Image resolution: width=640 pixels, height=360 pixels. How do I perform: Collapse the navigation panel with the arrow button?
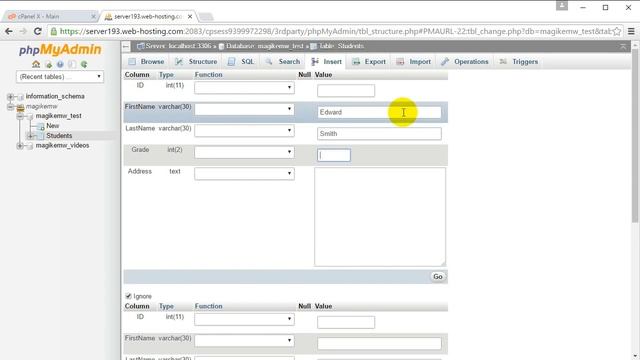pyautogui.click(x=126, y=47)
